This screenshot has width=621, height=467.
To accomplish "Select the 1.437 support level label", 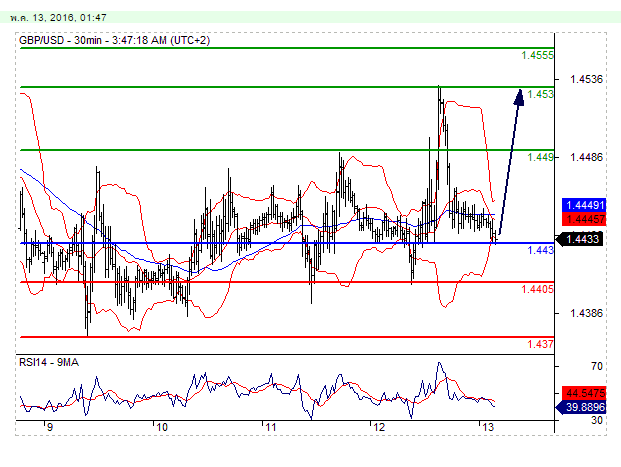I will pos(540,344).
